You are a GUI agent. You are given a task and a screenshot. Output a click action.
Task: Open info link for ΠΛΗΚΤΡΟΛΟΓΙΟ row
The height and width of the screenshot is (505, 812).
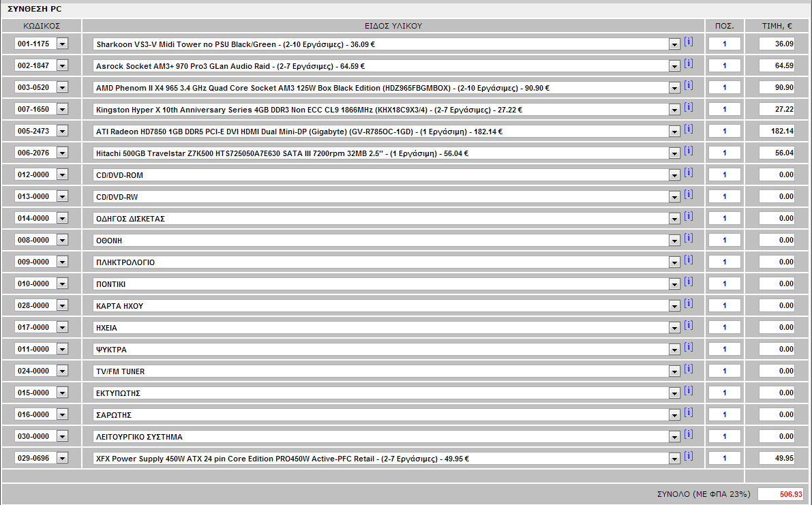point(688,259)
